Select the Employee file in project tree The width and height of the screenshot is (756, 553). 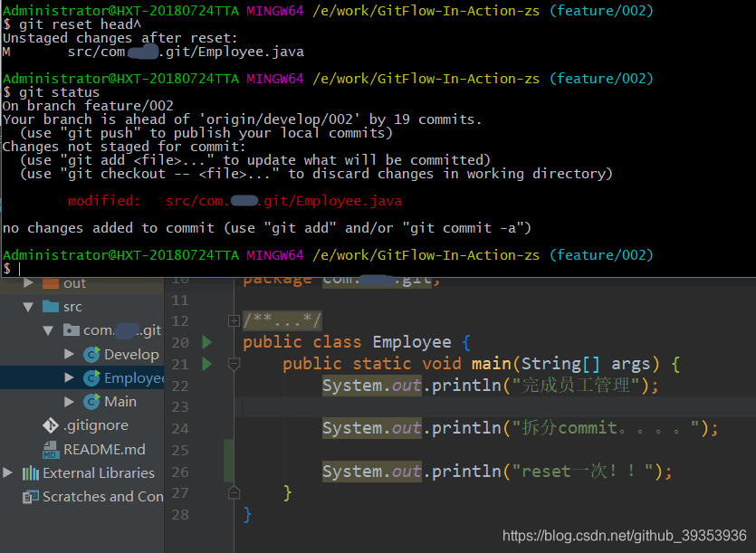(134, 378)
